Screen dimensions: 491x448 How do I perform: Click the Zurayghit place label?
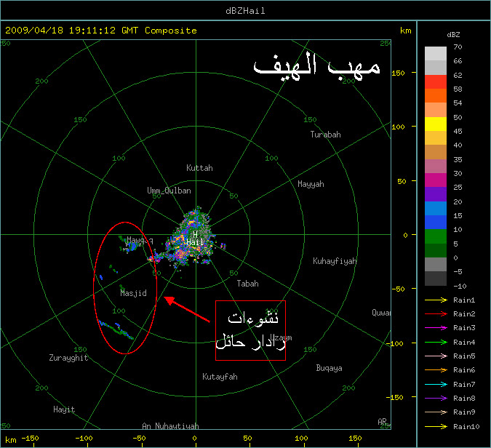tap(68, 358)
